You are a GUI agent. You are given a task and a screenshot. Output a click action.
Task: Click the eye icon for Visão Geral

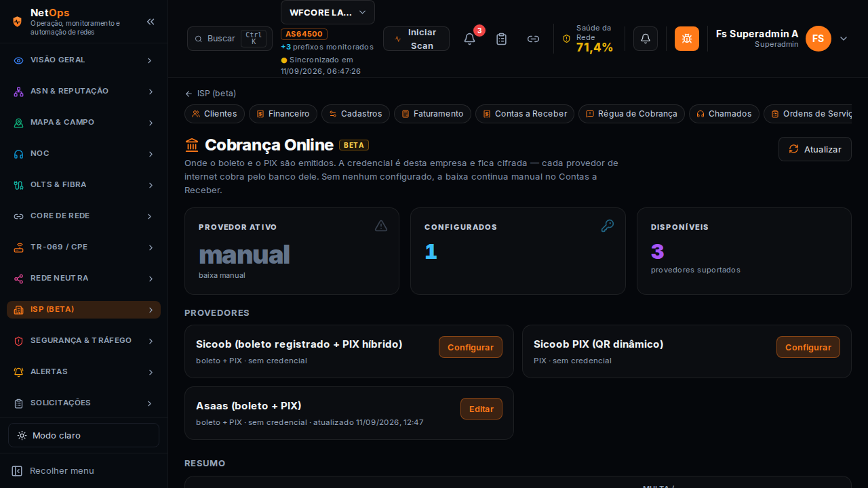pos(19,60)
